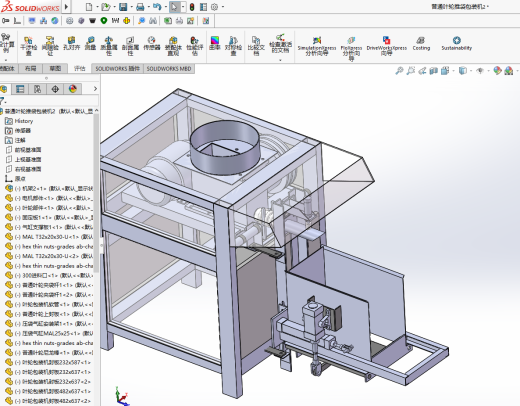Open the Costing tool
Image resolution: width=520 pixels, height=406 pixels.
click(421, 44)
